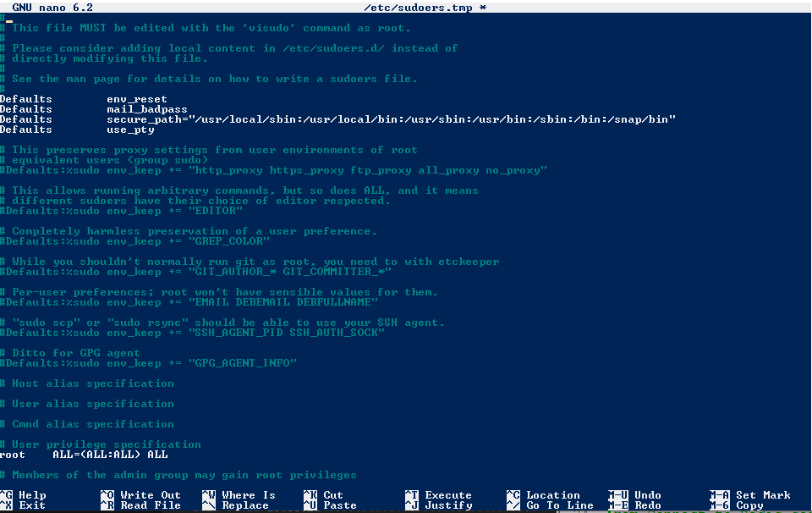This screenshot has height=513, width=812.
Task: Click the '# User alias specification' comment
Action: click(87, 404)
